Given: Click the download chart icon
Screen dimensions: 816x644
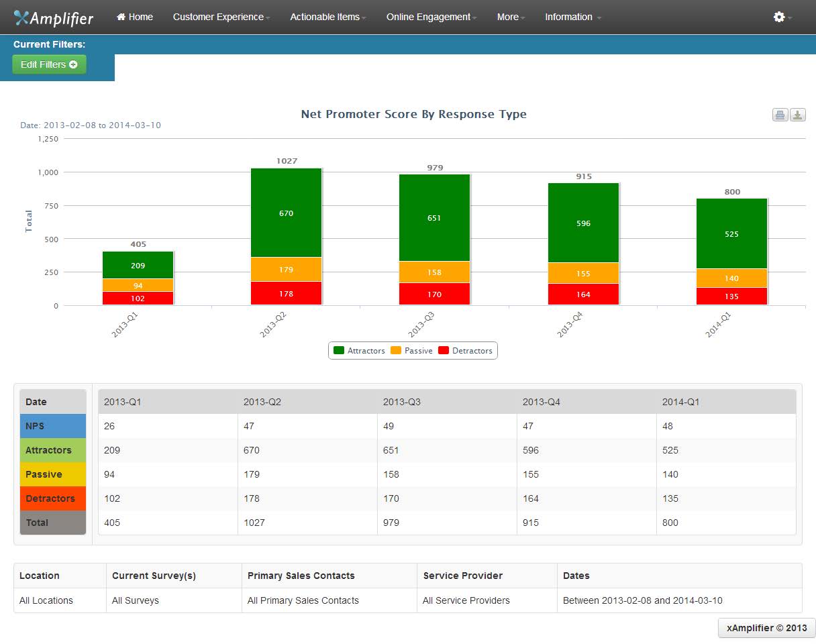Looking at the screenshot, I should [x=797, y=115].
